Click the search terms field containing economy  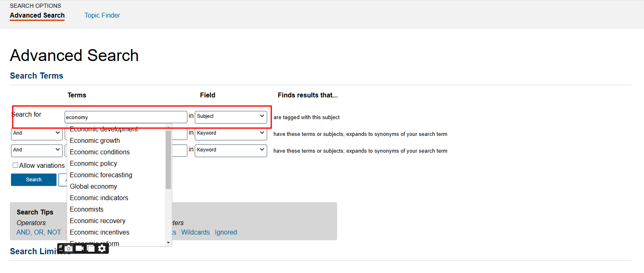(x=126, y=117)
